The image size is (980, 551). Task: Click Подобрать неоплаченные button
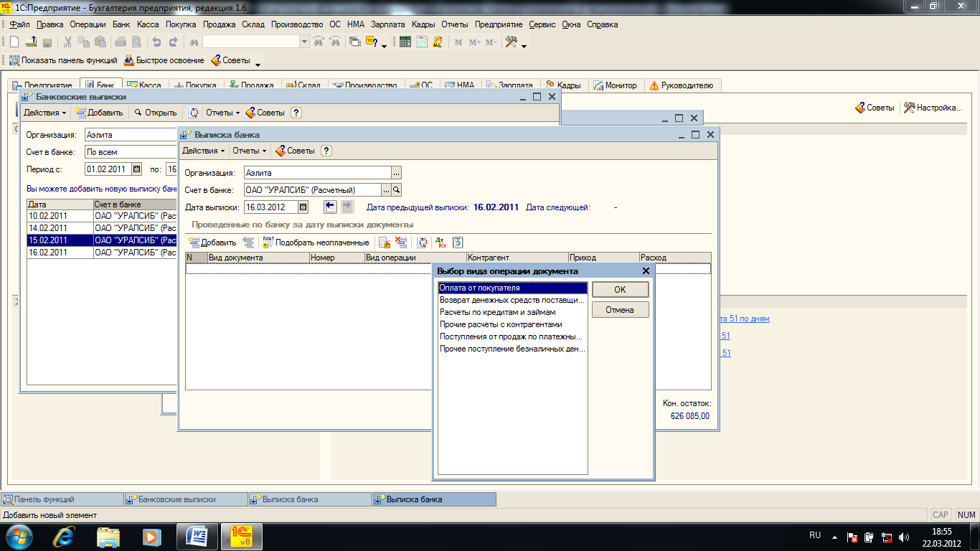[316, 242]
